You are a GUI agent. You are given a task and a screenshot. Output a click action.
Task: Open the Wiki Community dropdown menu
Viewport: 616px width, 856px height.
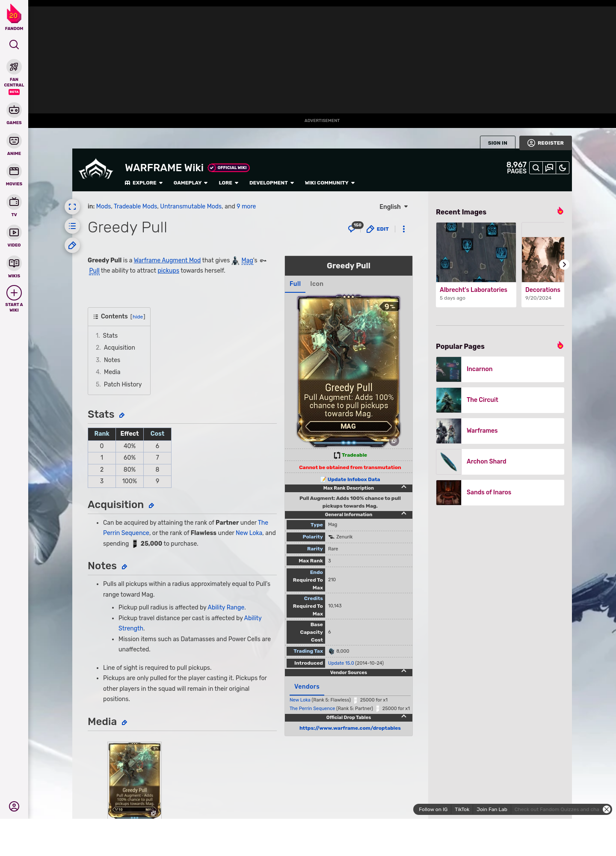pos(330,183)
